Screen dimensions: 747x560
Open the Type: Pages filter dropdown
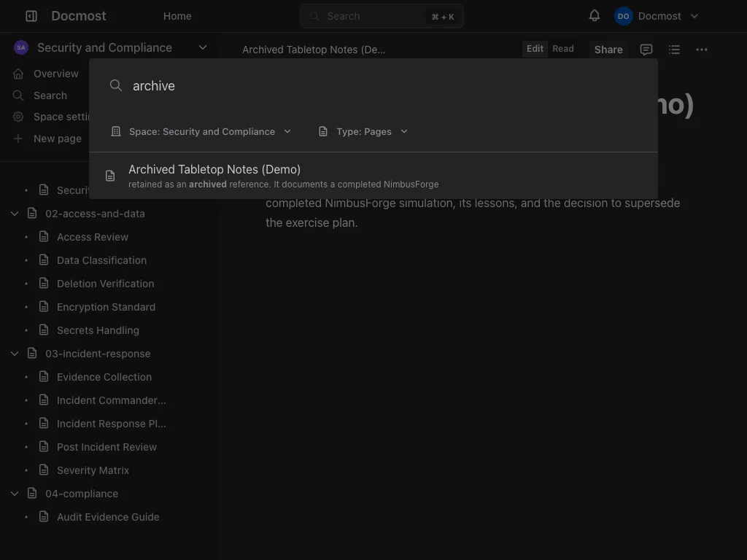pyautogui.click(x=363, y=131)
